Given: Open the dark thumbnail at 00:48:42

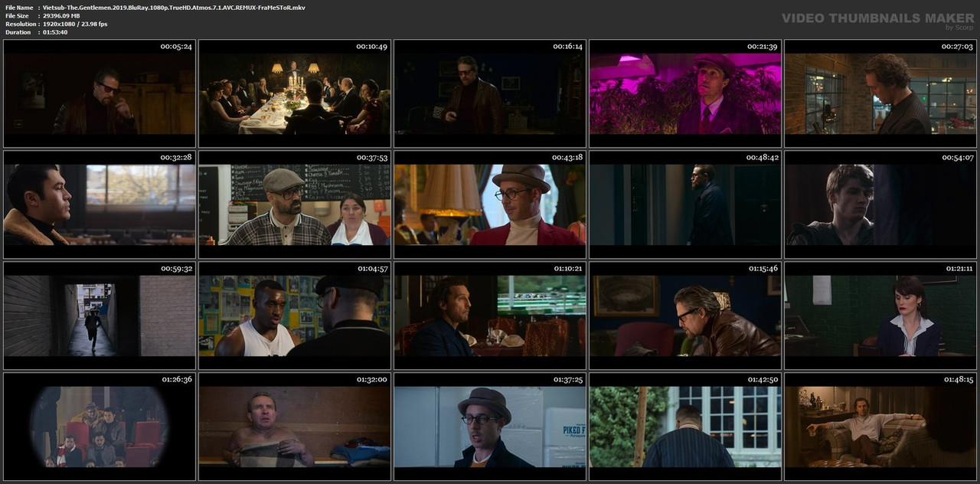Looking at the screenshot, I should point(685,204).
